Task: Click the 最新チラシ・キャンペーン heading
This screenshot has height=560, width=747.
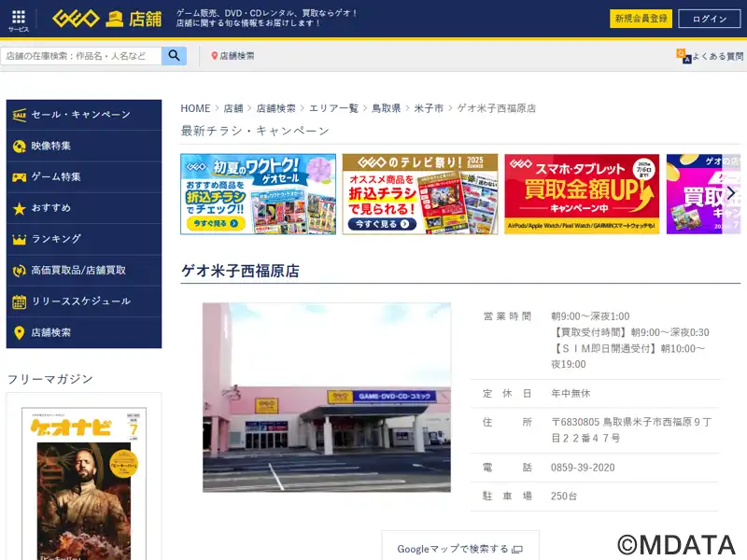Action: 255,131
